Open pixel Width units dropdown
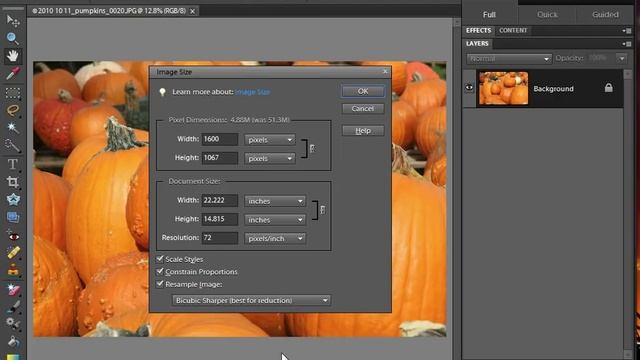The width and height of the screenshot is (640, 360). (x=270, y=140)
